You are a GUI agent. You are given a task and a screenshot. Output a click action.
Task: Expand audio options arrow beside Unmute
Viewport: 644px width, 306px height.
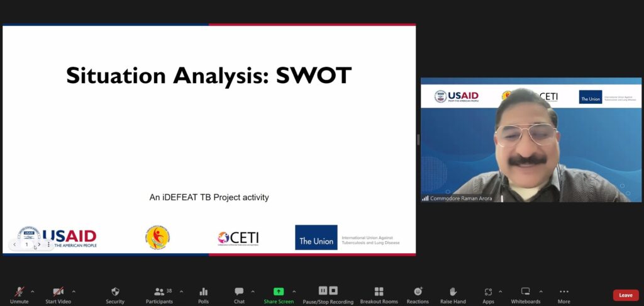(33, 292)
